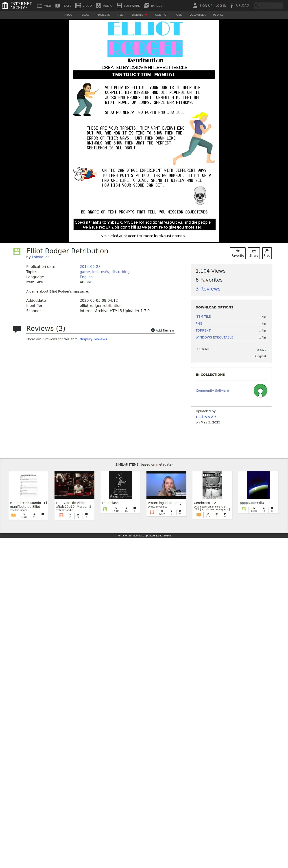Open 'Mi Retorcido Mundo' similar item thumbnail
288x868 pixels.
(x=28, y=485)
